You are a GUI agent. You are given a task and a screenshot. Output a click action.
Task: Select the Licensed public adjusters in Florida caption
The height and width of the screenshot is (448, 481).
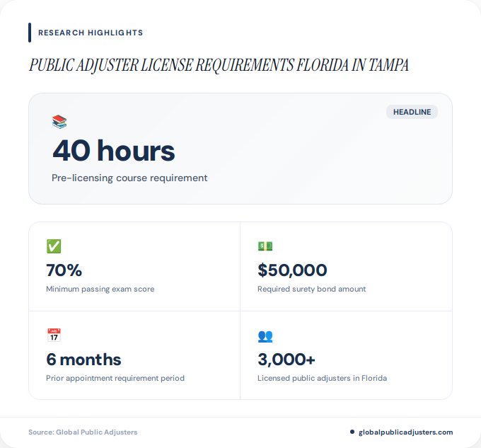point(322,378)
